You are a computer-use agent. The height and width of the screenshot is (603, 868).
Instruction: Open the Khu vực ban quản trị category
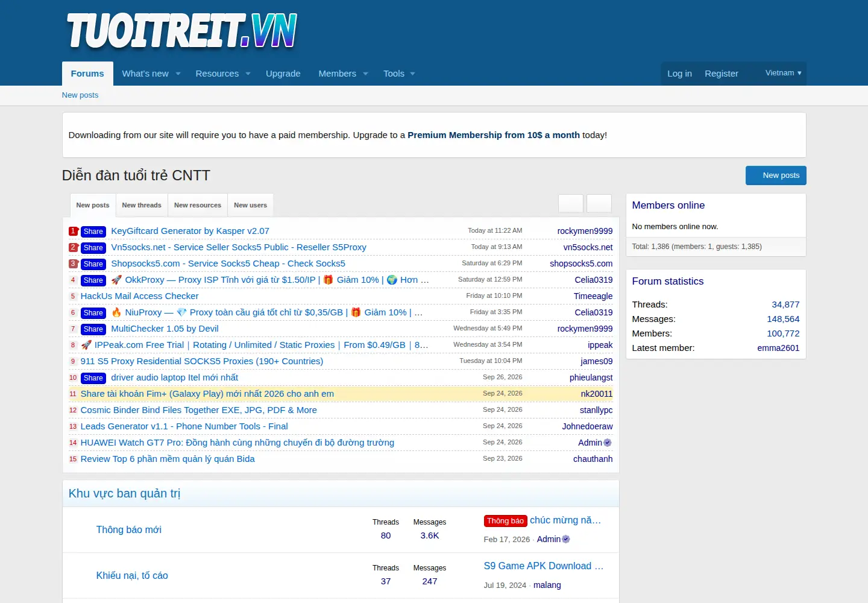tap(124, 493)
